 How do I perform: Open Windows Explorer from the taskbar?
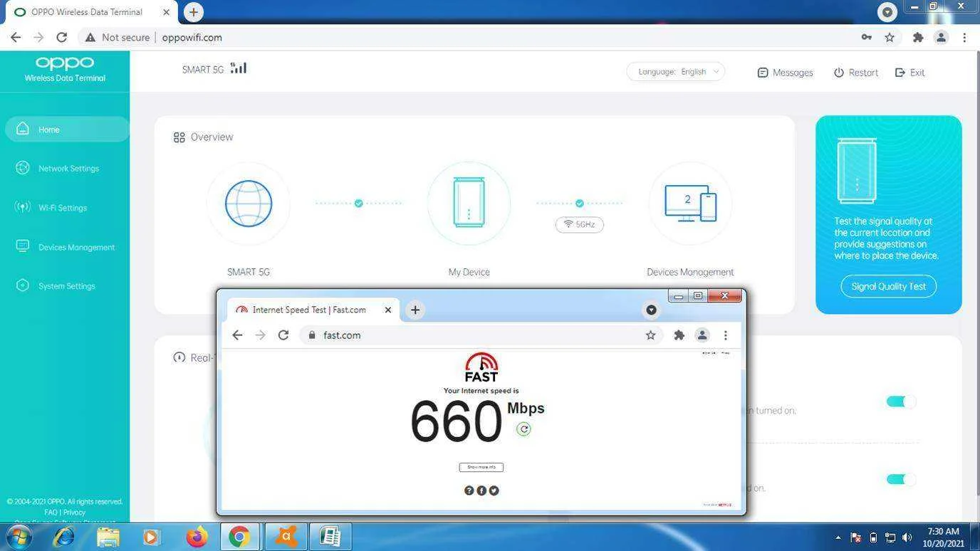pos(107,536)
